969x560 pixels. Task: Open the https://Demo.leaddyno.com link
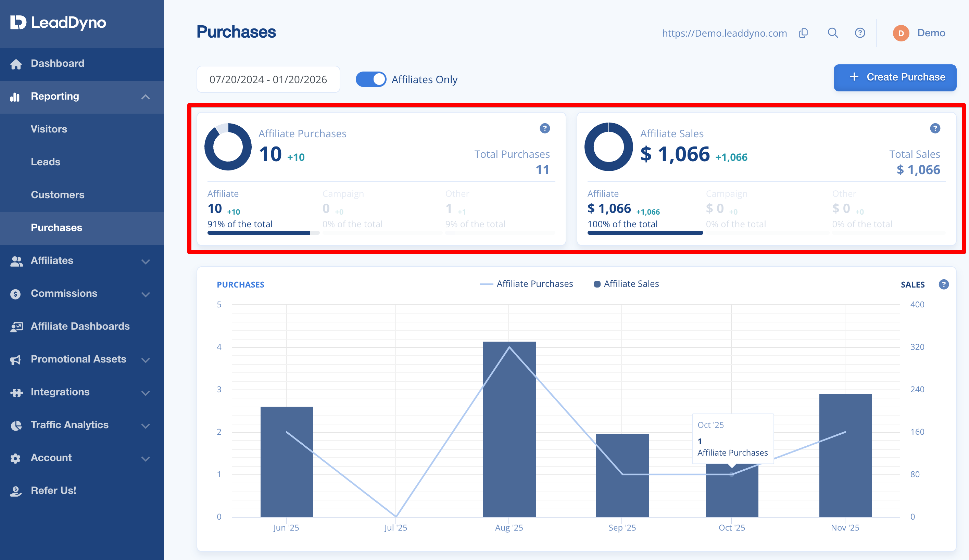724,33
